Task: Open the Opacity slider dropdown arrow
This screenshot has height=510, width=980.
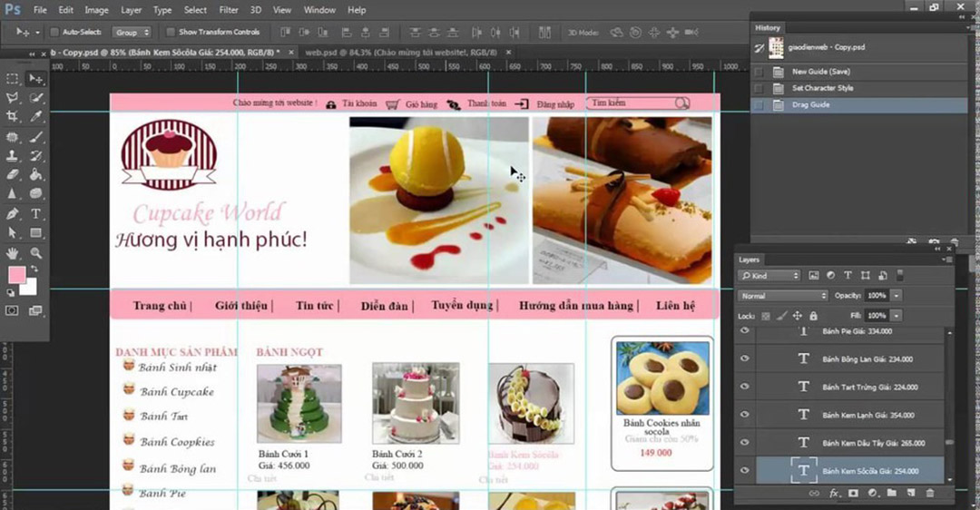Action: (897, 296)
